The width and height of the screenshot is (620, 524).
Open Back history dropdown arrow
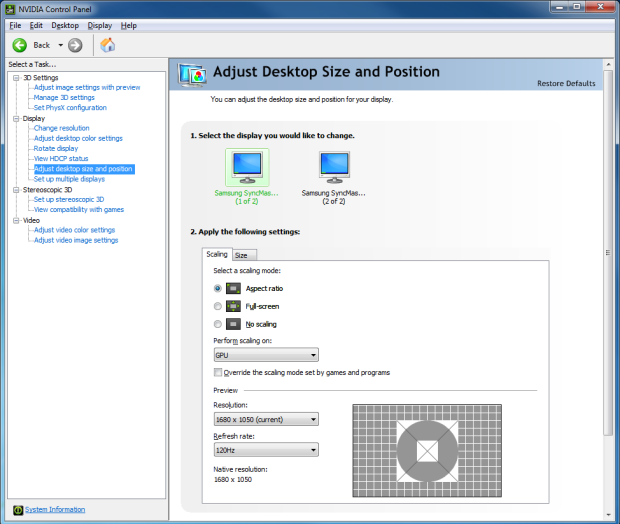coord(60,45)
